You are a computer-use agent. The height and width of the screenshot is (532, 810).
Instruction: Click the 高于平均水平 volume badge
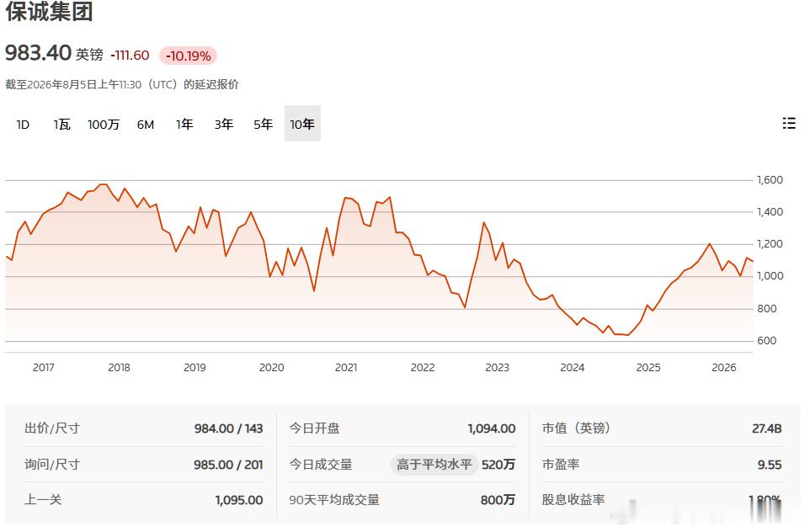click(x=434, y=465)
